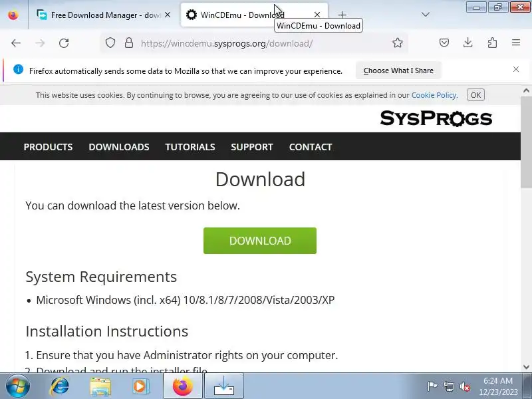
Task: Click the System Requirements heading
Action: click(x=101, y=277)
